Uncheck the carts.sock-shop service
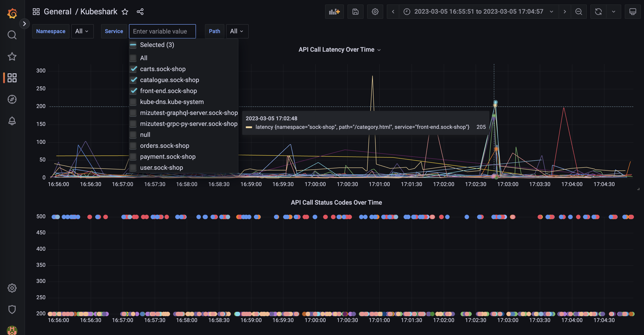Screen dimensions: 644x335 point(133,69)
